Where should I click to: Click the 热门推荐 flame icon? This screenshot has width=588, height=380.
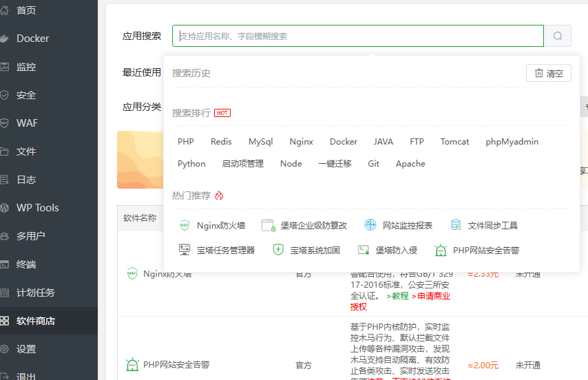click(x=219, y=196)
